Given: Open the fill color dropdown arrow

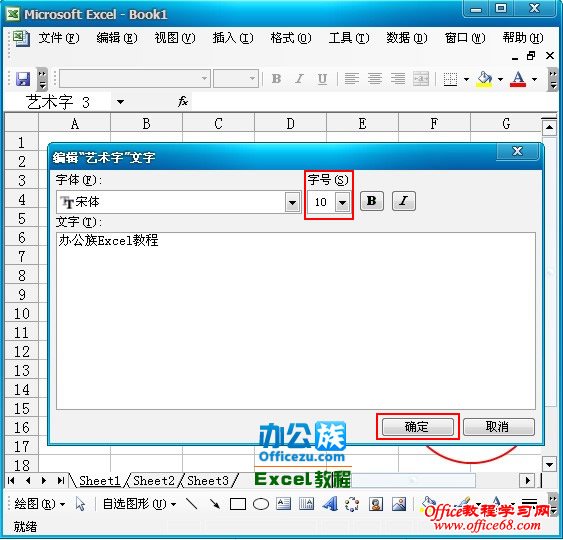Looking at the screenshot, I should pyautogui.click(x=500, y=79).
